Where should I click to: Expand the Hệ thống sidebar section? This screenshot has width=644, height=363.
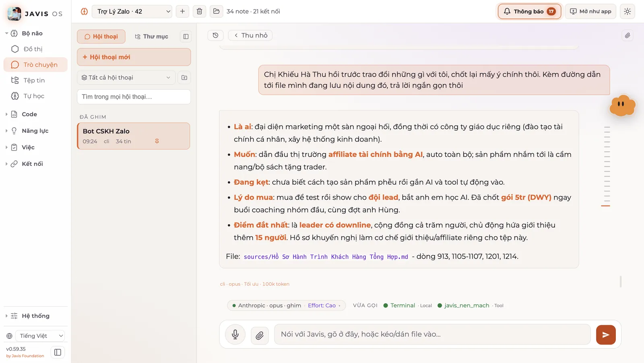(35, 316)
